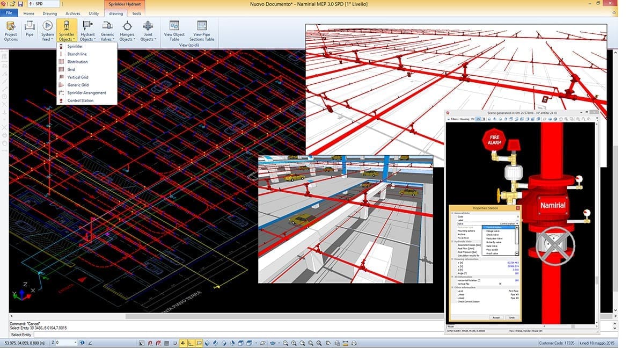Choose Control Station from Sprinkler Objects menu
The image size is (644, 348).
[x=80, y=100]
